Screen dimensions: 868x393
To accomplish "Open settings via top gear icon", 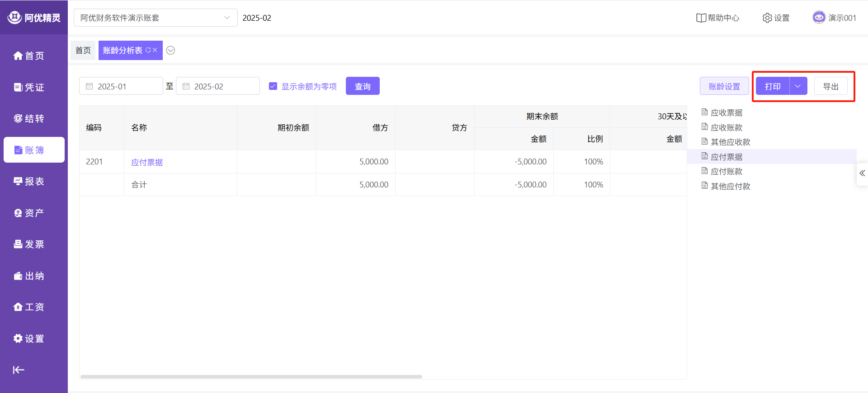I will pos(767,18).
